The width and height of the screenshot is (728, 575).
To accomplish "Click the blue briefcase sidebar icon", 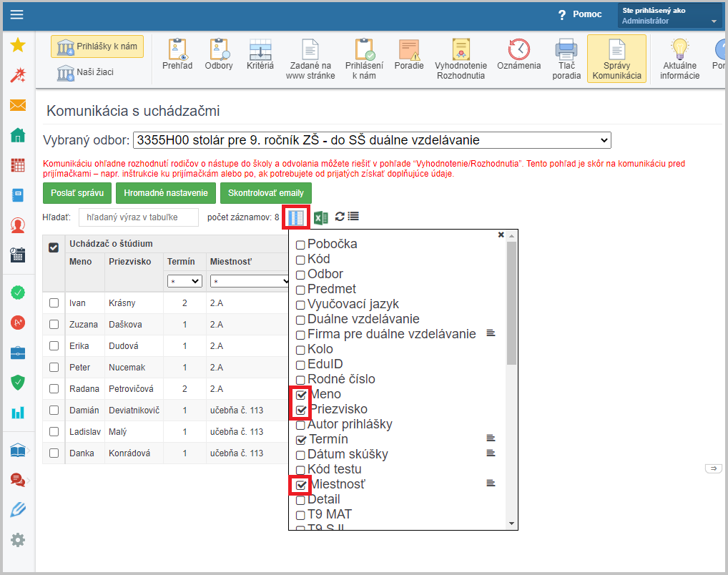I will [x=18, y=353].
